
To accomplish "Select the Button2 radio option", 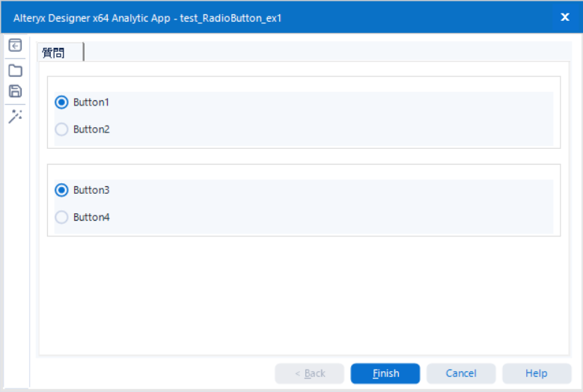I will [61, 129].
